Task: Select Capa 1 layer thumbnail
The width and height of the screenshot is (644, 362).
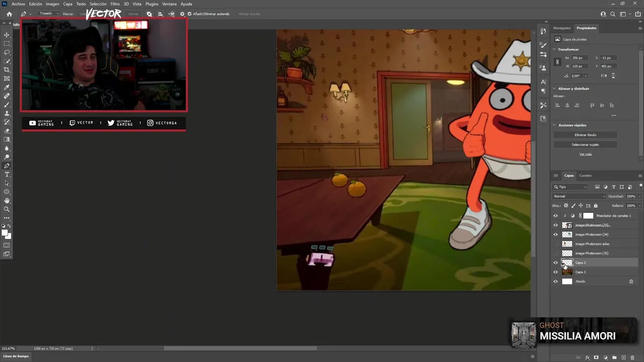Action: coord(567,272)
